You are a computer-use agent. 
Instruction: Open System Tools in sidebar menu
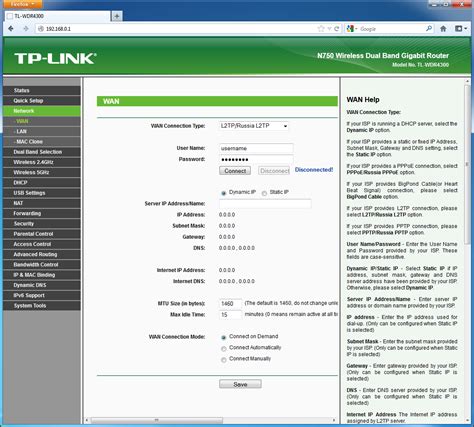[x=42, y=306]
